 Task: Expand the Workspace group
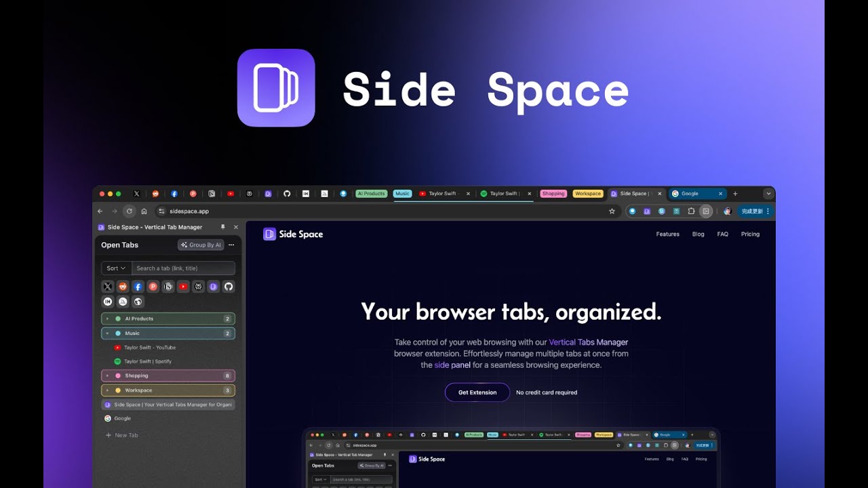point(168,390)
